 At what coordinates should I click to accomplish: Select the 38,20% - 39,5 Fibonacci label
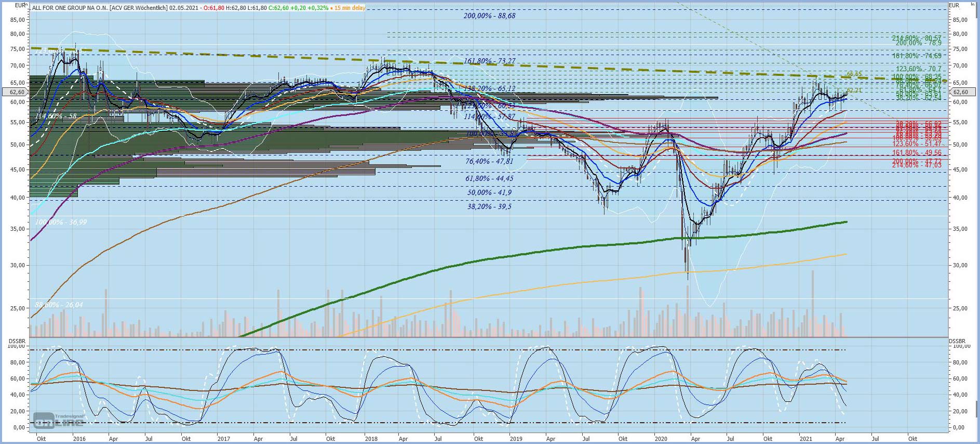coord(489,207)
